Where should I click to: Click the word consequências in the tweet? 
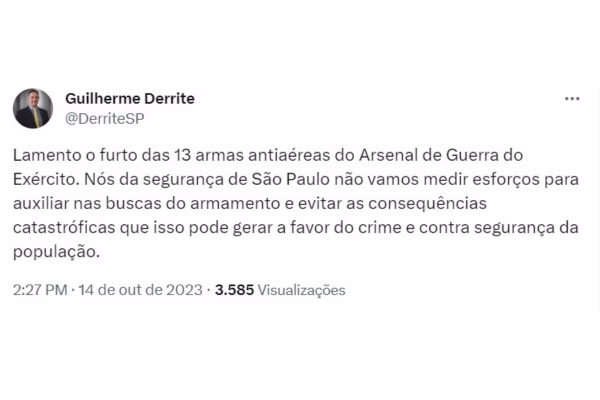(427, 204)
